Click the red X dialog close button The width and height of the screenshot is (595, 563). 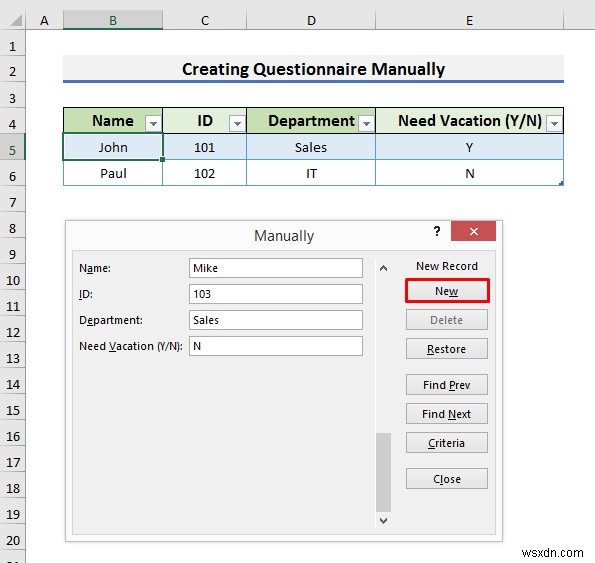tap(473, 231)
